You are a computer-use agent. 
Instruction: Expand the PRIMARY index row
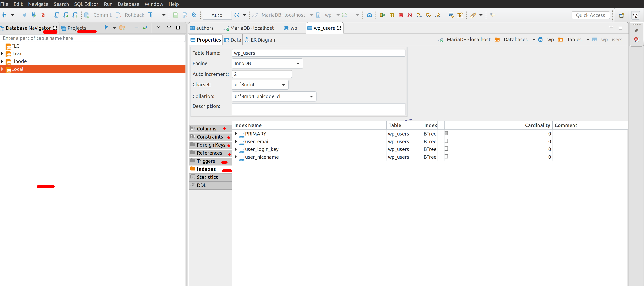(236, 133)
